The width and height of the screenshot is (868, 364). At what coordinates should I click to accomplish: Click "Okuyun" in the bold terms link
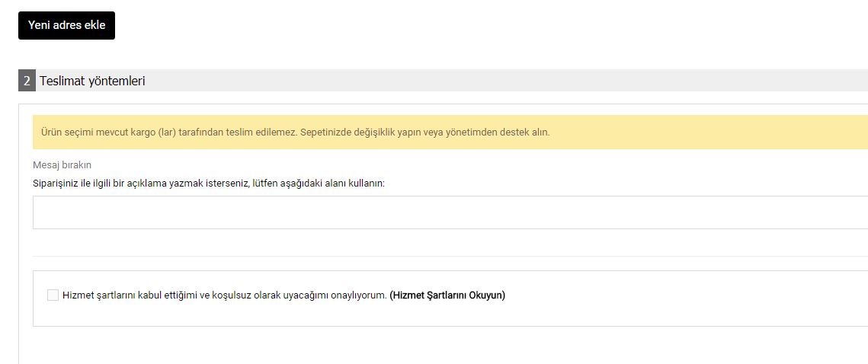point(487,295)
